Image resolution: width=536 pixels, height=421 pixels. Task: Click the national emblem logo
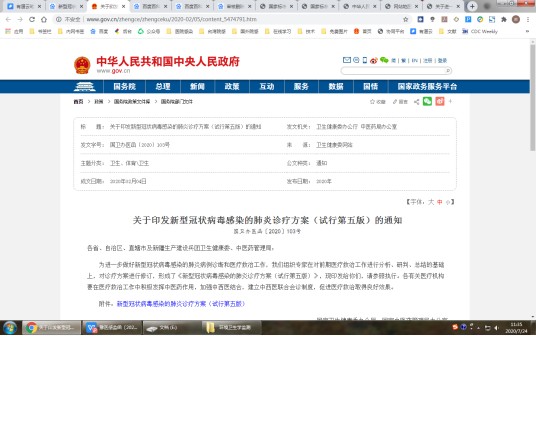coord(82,65)
